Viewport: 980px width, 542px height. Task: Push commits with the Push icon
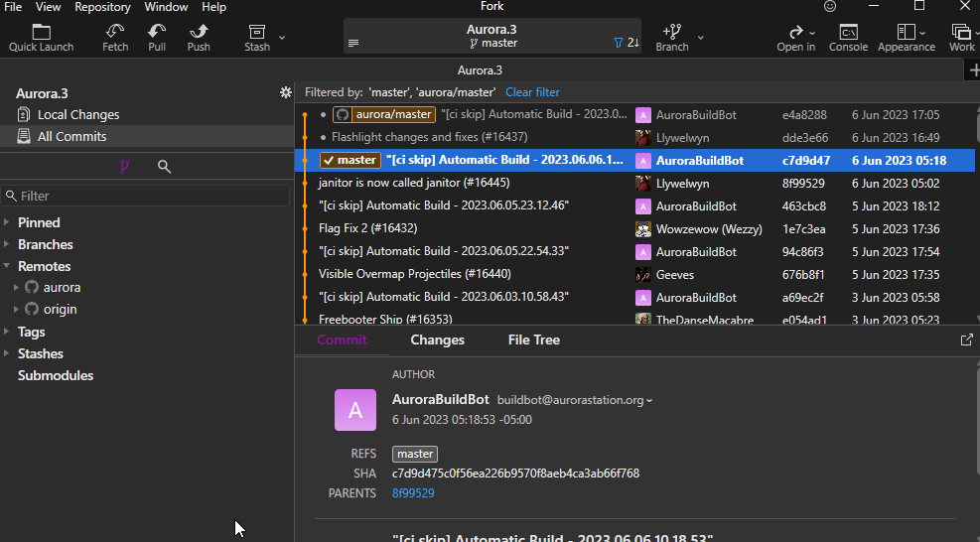tap(199, 38)
